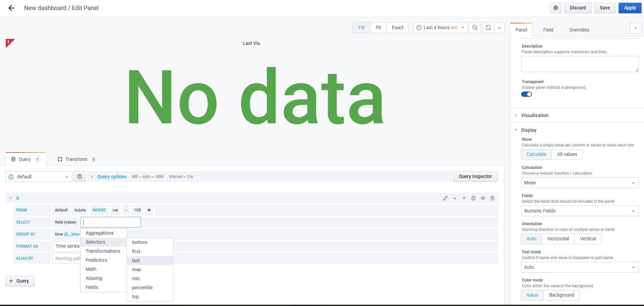Image resolution: width=644 pixels, height=306 pixels.
Task: Open the data source help icon
Action: 80,177
